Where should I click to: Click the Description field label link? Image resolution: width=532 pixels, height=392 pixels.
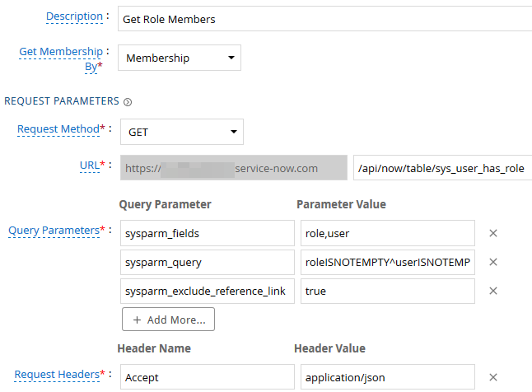(x=74, y=16)
